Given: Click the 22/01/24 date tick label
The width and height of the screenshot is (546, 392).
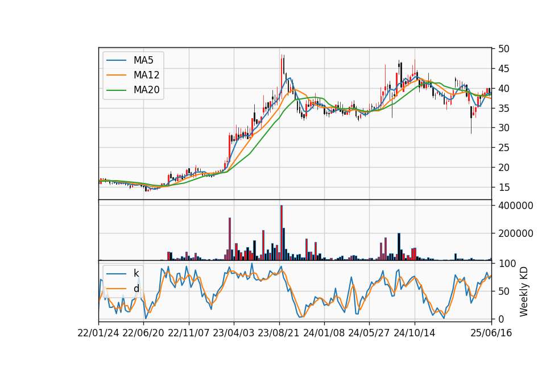Looking at the screenshot, I should 98,333.
